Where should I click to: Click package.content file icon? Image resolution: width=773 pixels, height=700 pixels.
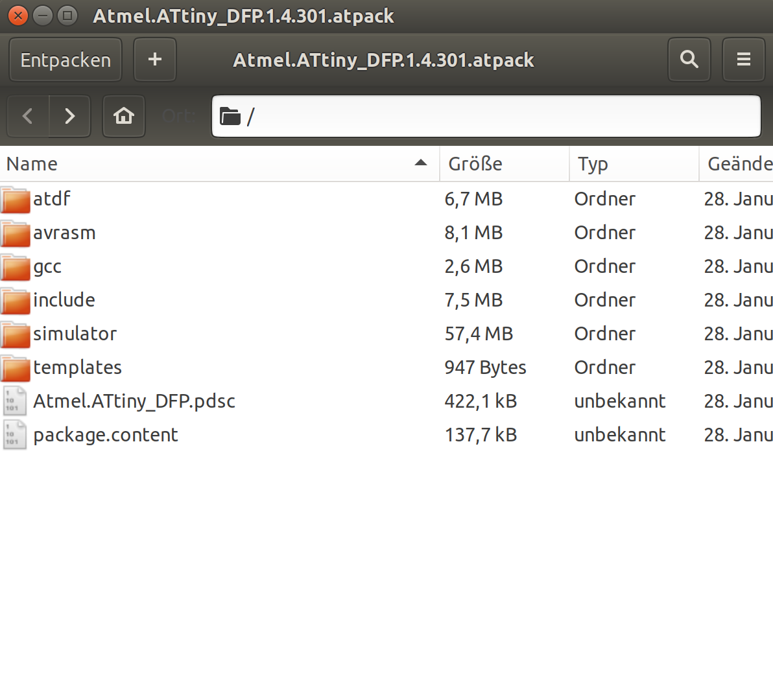(x=14, y=435)
